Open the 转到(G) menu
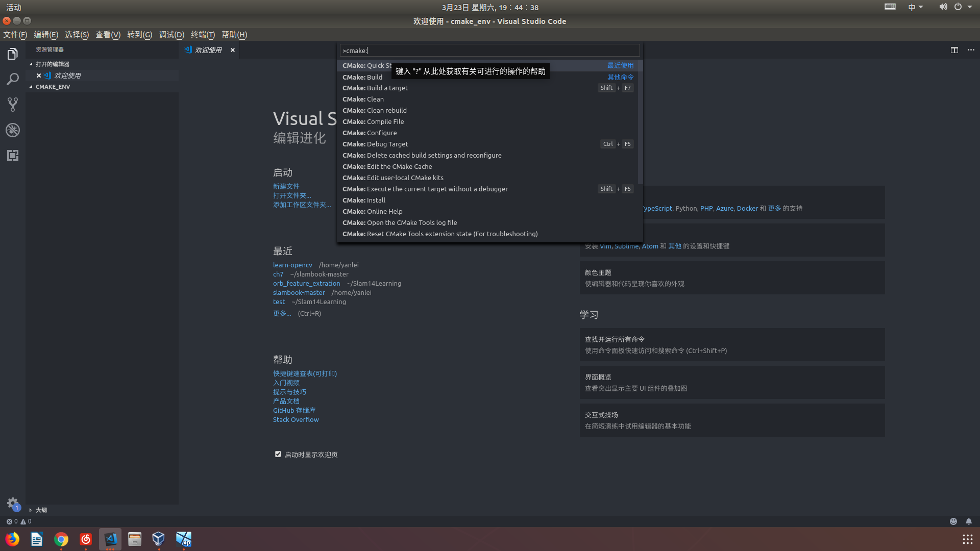The height and width of the screenshot is (551, 980). click(139, 35)
